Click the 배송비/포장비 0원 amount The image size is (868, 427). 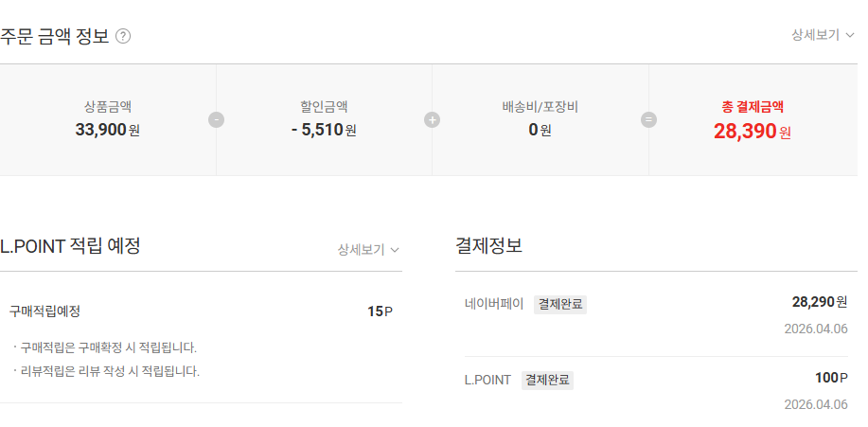pyautogui.click(x=540, y=130)
